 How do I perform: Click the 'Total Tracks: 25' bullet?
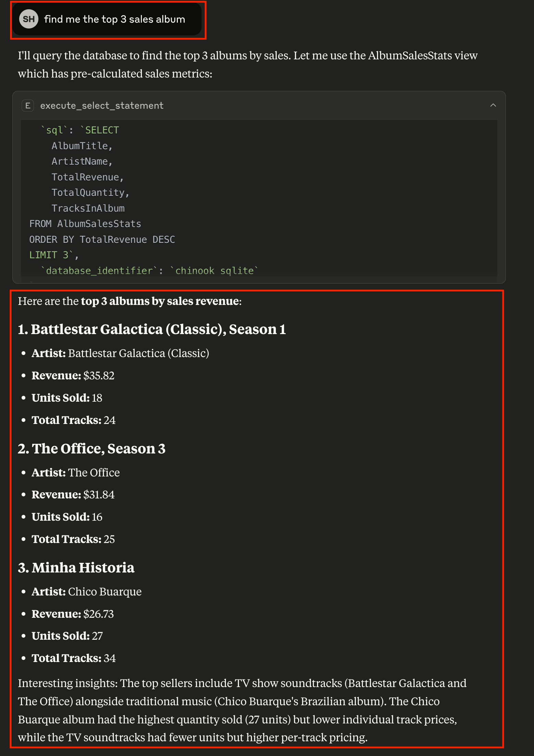pos(73,539)
